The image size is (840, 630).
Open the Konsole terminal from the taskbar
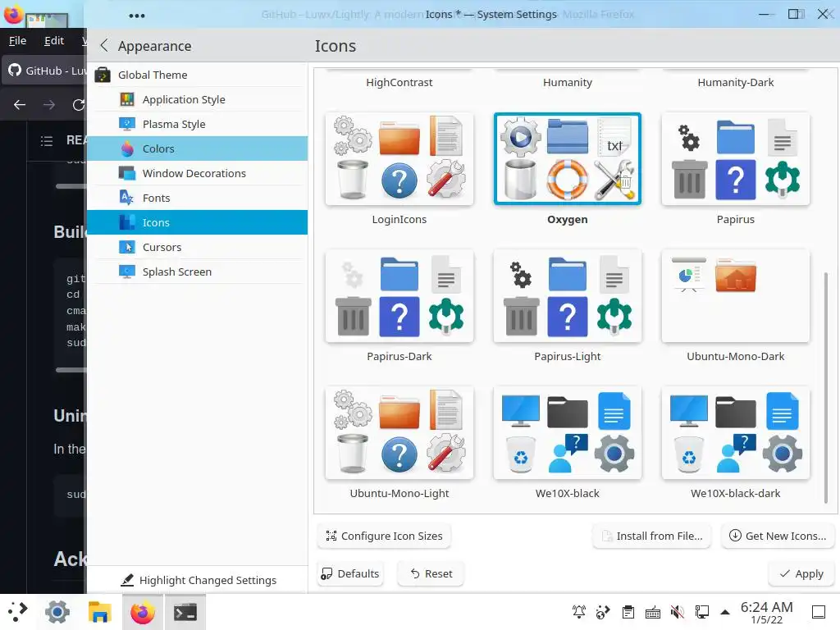pyautogui.click(x=185, y=612)
